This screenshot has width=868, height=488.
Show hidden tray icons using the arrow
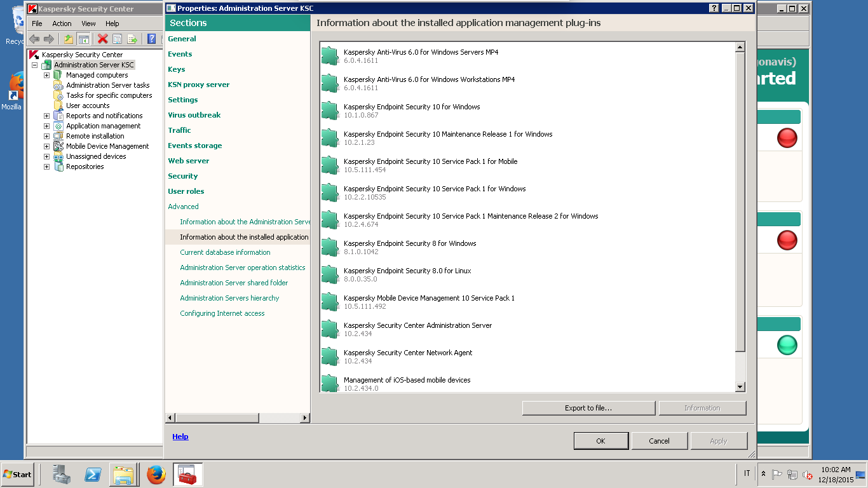[763, 474]
